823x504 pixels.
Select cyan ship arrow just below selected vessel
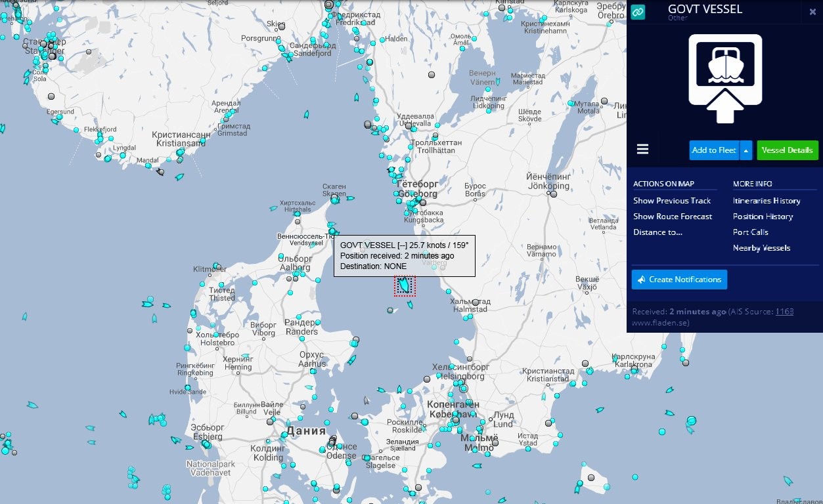point(410,304)
